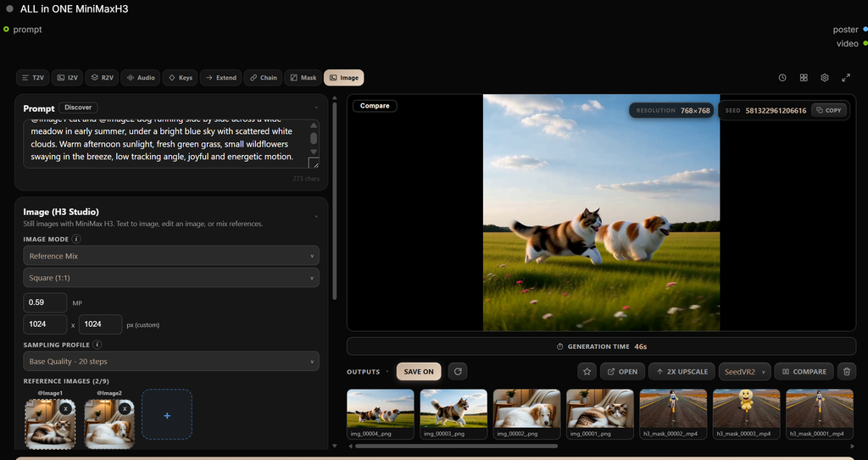Open the Audio tab
This screenshot has width=868, height=460.
[x=141, y=77]
